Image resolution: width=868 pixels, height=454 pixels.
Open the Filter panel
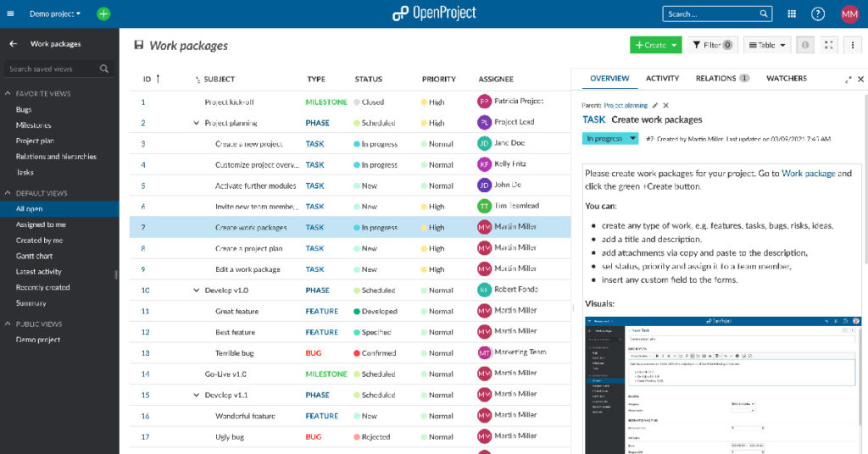pyautogui.click(x=712, y=45)
